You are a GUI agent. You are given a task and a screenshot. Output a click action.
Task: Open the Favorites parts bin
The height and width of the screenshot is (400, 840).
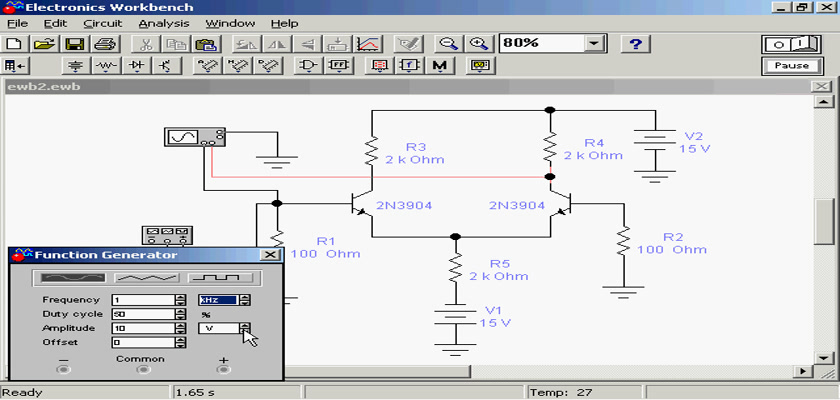click(16, 66)
